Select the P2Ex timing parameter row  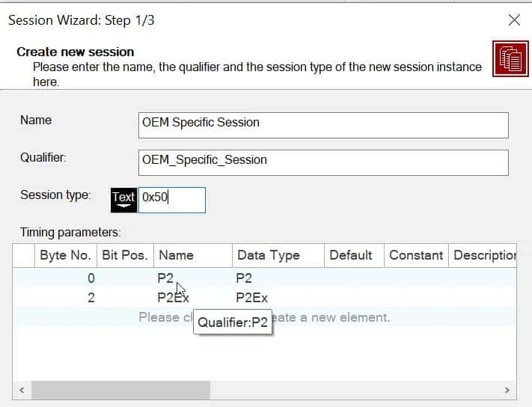pyautogui.click(x=174, y=298)
